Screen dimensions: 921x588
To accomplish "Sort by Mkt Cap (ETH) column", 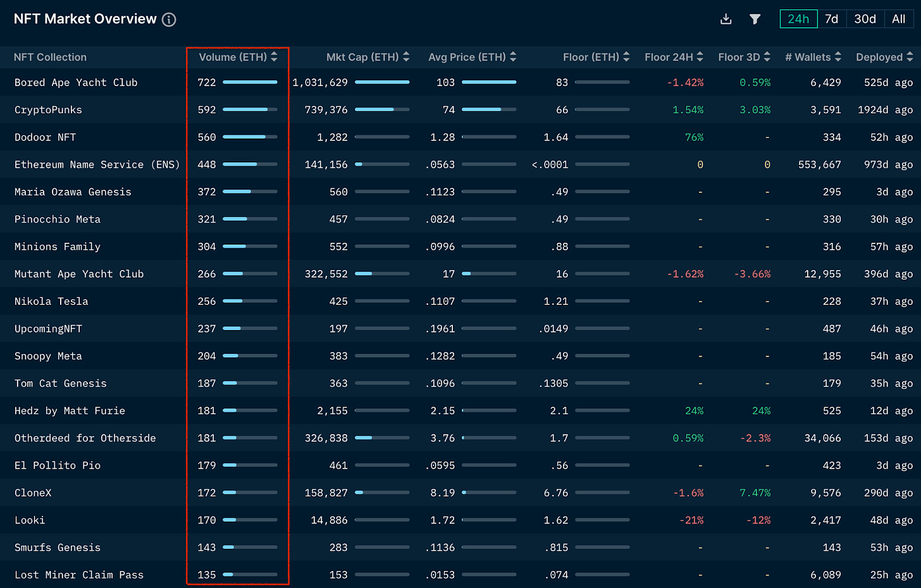I will click(x=368, y=57).
